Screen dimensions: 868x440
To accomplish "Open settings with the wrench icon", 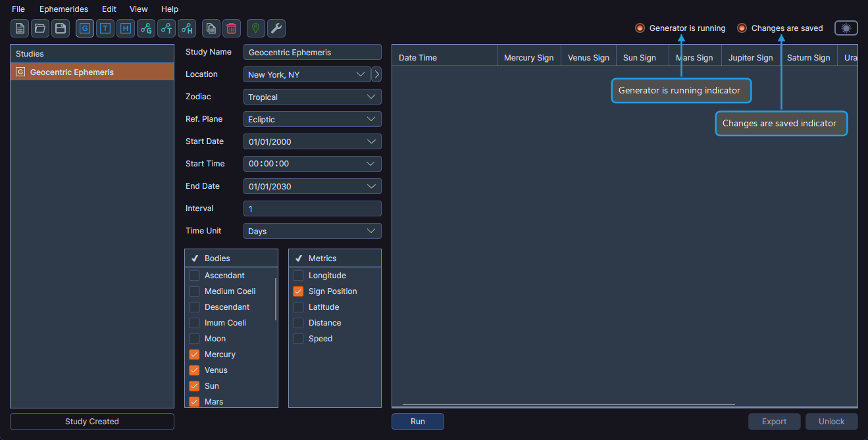I will click(276, 28).
